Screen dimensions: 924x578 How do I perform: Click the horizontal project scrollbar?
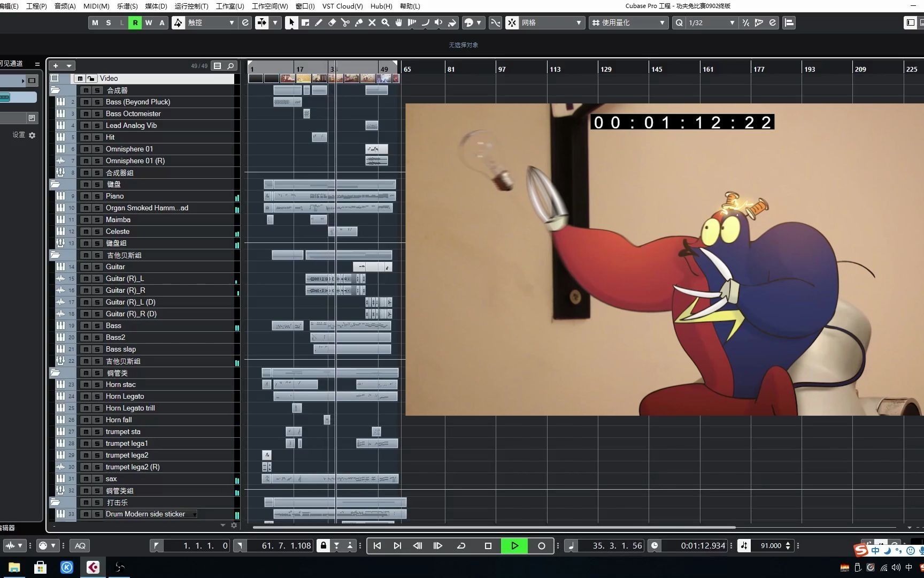[x=494, y=527]
